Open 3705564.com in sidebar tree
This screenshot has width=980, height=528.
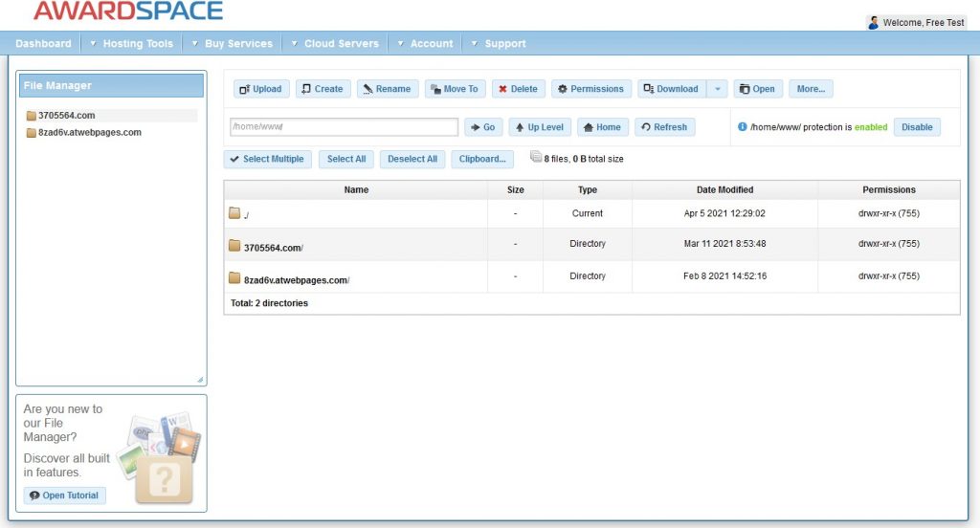point(66,116)
